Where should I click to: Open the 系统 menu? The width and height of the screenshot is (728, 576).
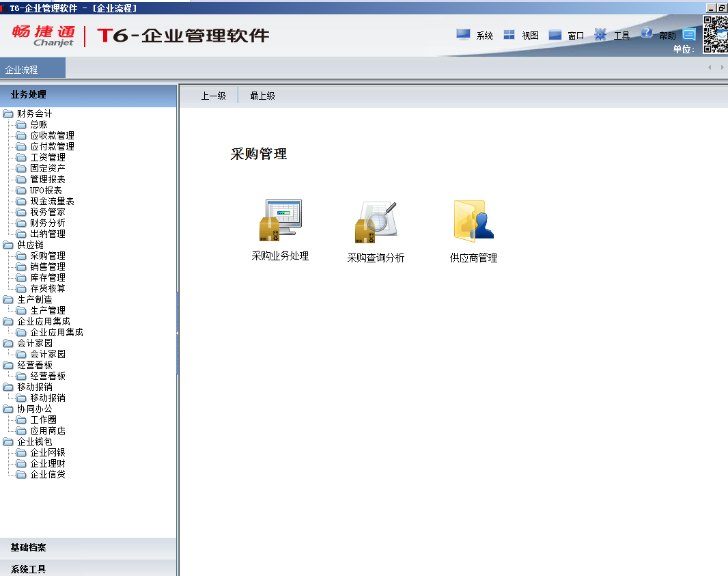(x=475, y=36)
